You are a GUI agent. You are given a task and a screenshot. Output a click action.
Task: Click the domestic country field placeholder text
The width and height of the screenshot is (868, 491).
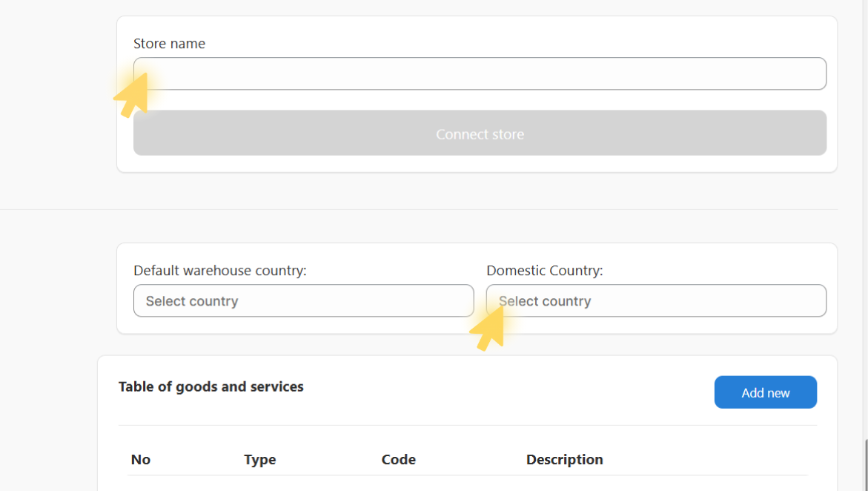(x=545, y=300)
